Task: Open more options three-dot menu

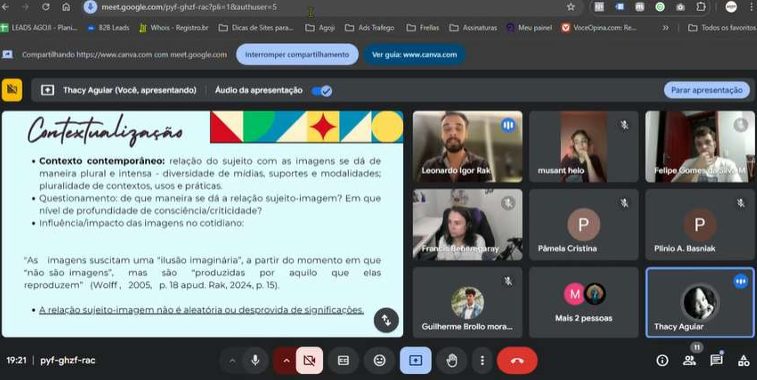Action: (x=482, y=360)
